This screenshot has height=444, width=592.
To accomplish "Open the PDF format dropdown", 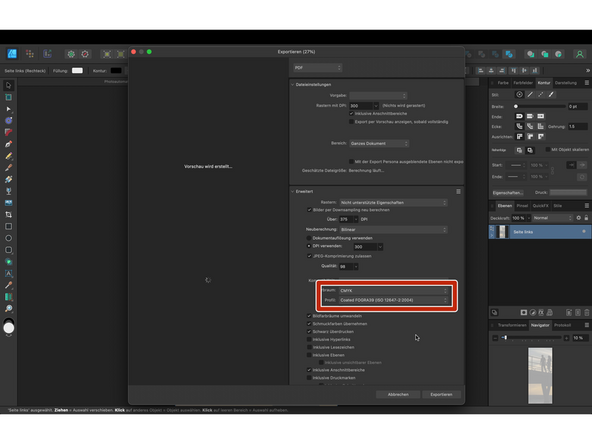I will click(318, 68).
